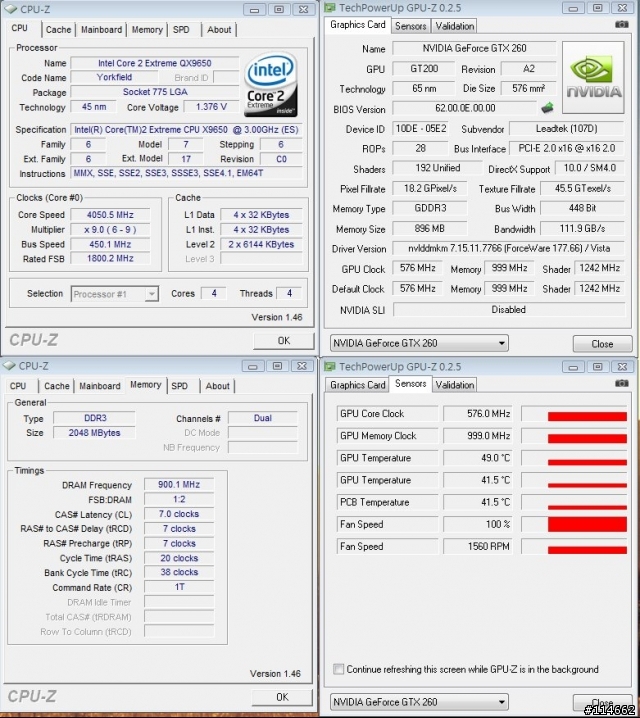
Task: Click OK in the CPU-Z Memory window
Action: point(282,697)
